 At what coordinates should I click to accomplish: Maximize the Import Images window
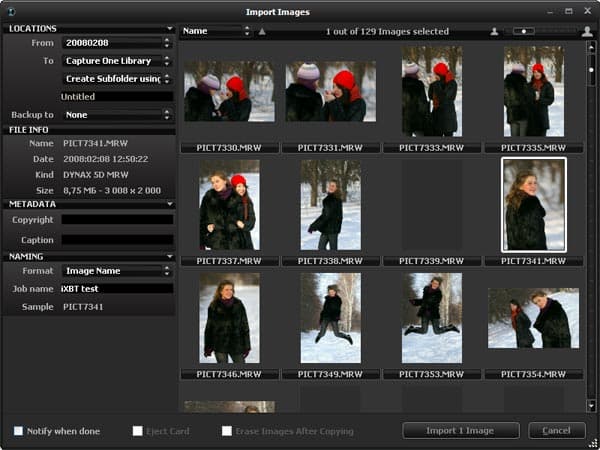(569, 11)
